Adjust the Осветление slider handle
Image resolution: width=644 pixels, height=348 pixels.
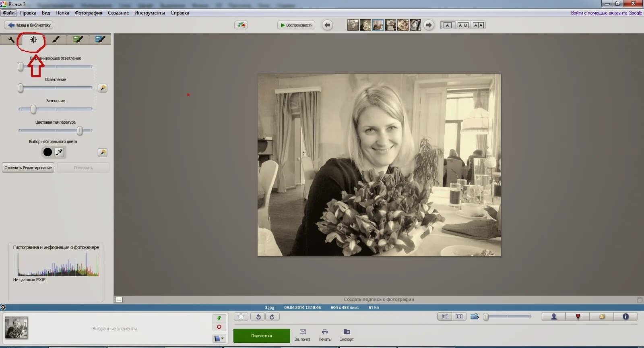click(21, 88)
